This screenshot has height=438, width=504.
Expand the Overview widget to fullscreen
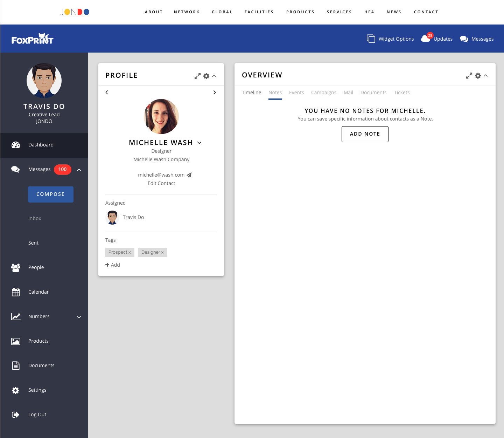coord(469,76)
